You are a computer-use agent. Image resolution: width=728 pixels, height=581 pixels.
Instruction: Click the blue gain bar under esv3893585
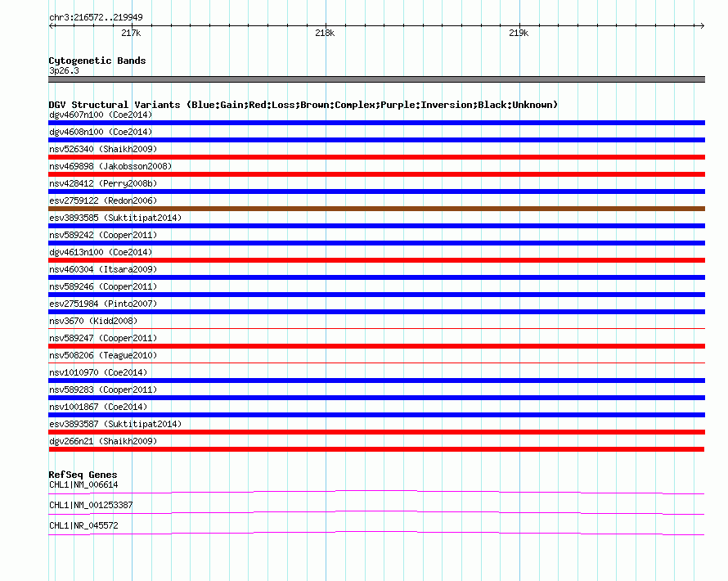376,226
